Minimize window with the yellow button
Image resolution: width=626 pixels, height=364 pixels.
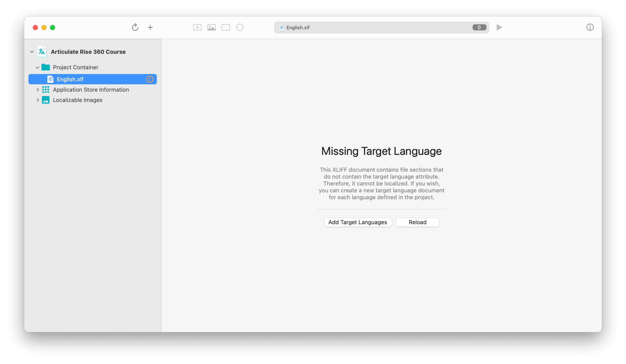(x=44, y=28)
